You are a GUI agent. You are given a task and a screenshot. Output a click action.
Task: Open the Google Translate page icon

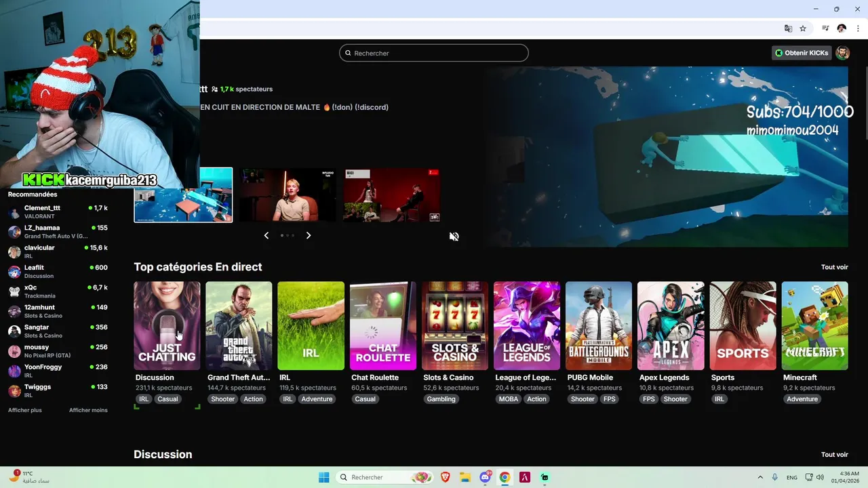tap(788, 28)
